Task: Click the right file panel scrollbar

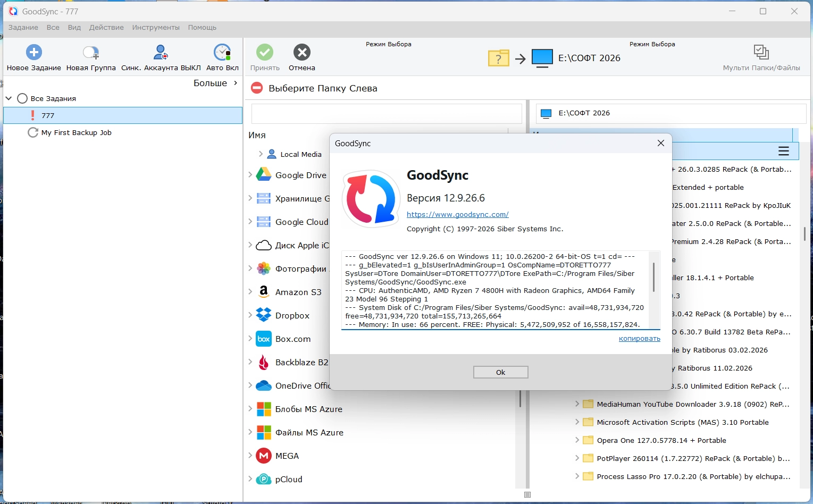Action: tap(804, 233)
